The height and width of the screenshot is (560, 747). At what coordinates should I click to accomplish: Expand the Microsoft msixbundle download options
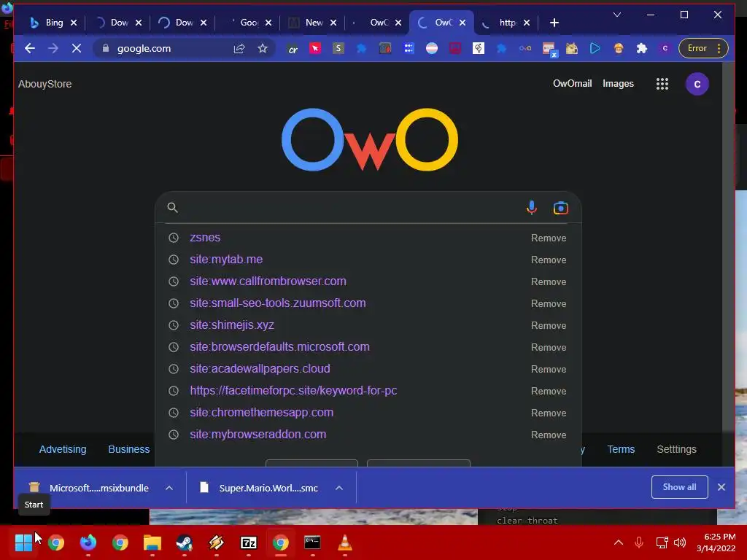point(169,488)
